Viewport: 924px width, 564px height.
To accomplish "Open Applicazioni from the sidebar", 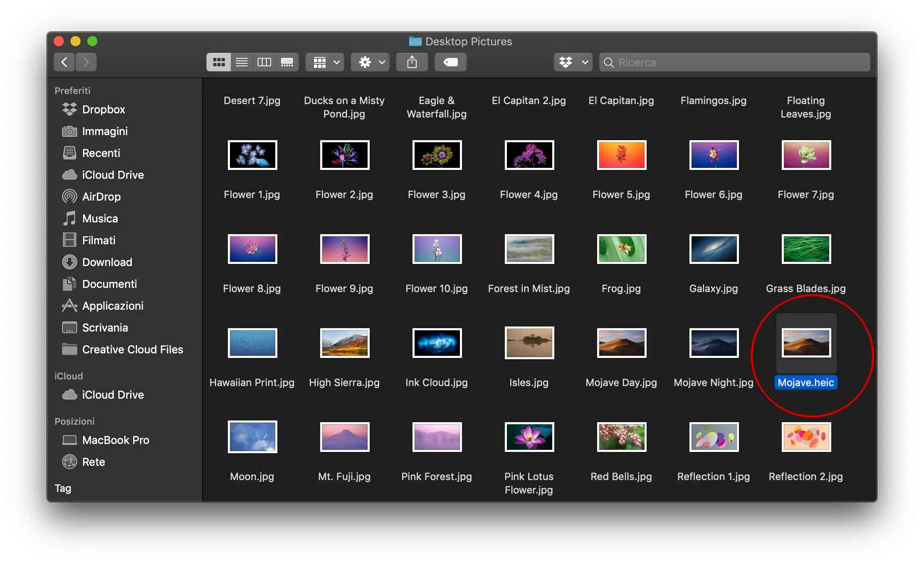I will click(x=113, y=305).
